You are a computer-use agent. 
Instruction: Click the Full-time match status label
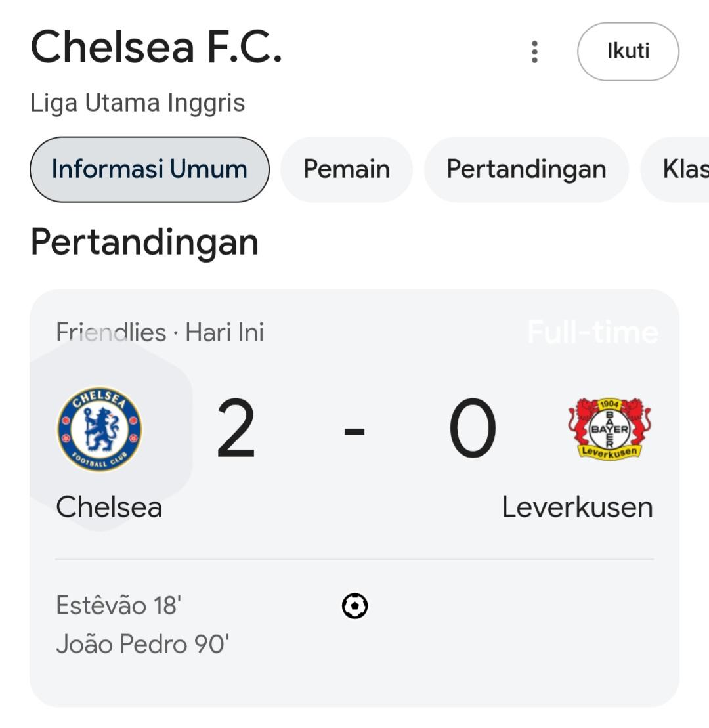coord(593,332)
